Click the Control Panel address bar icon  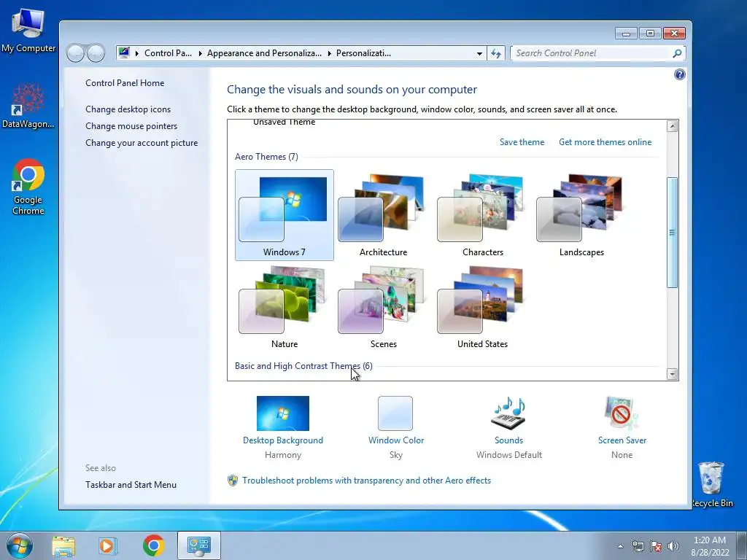click(124, 52)
